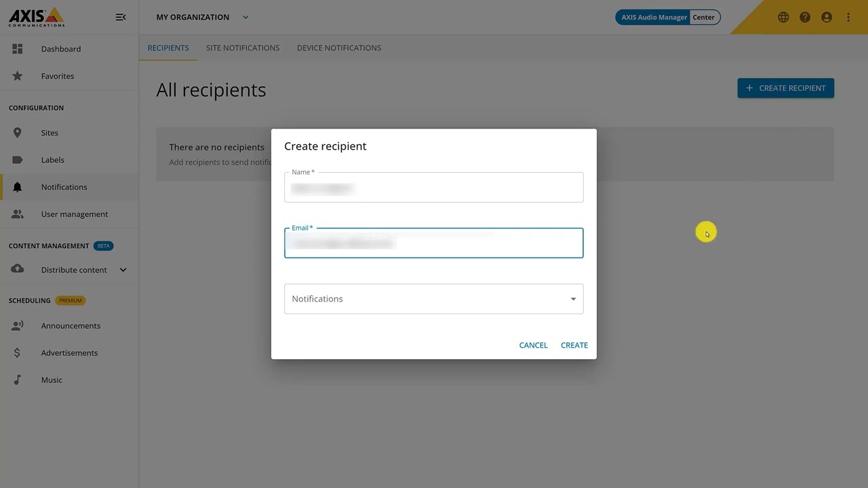This screenshot has height=488, width=868.
Task: Click the AXIS Communications logo
Action: tap(37, 17)
